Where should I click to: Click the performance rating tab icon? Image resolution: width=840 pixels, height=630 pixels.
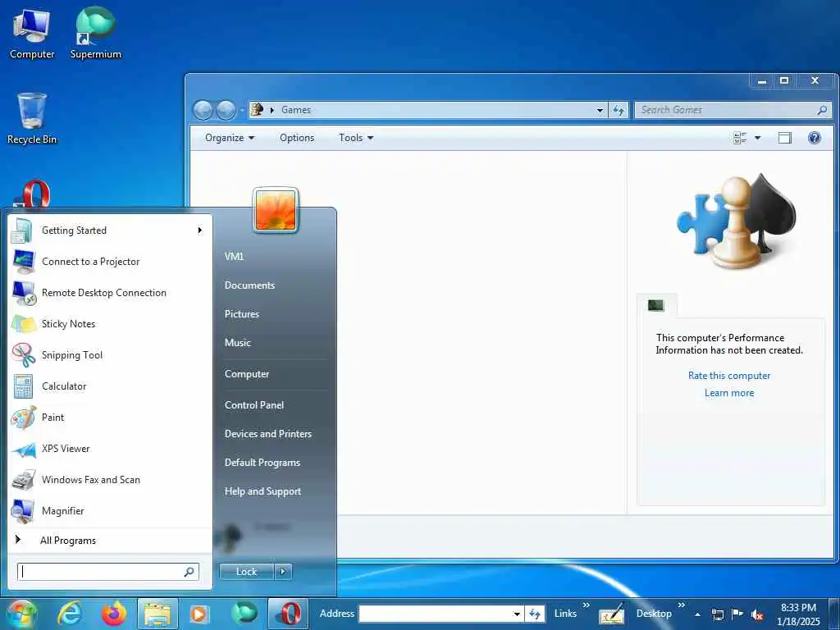pyautogui.click(x=655, y=305)
